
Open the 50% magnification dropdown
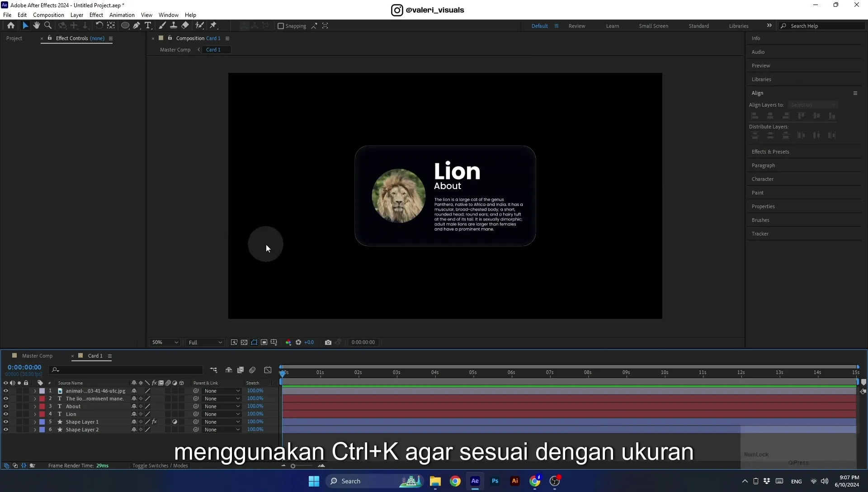tap(165, 342)
